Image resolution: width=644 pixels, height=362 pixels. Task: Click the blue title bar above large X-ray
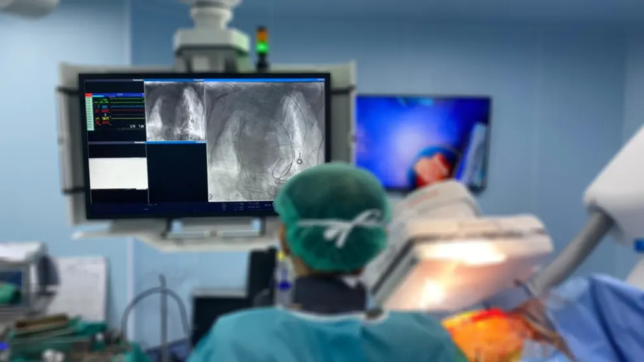coord(265,81)
